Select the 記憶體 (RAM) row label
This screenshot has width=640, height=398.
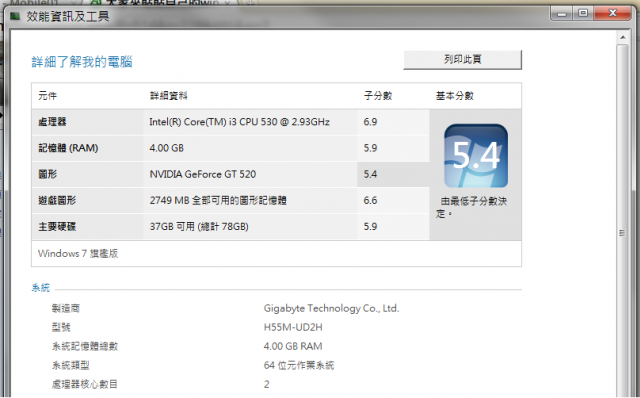(68, 148)
